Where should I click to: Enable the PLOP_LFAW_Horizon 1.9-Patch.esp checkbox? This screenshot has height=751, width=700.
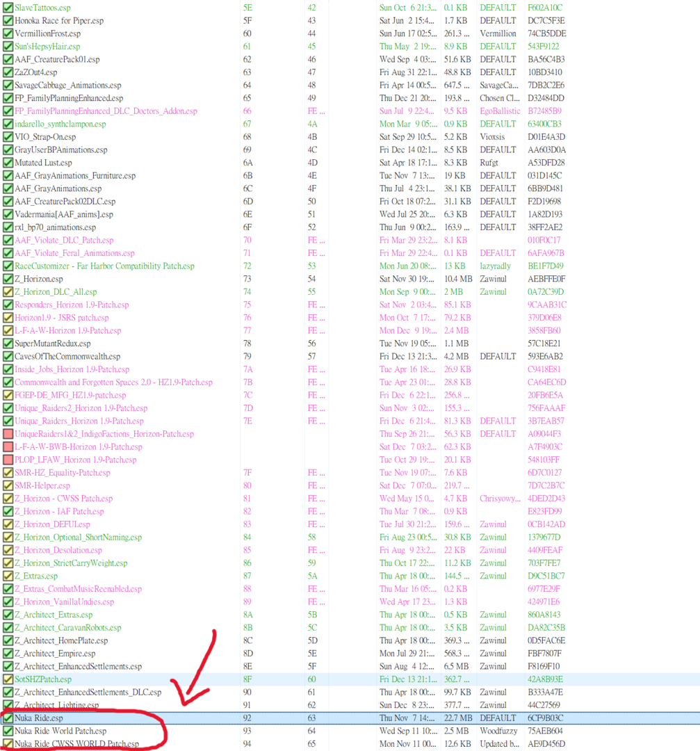(x=8, y=460)
